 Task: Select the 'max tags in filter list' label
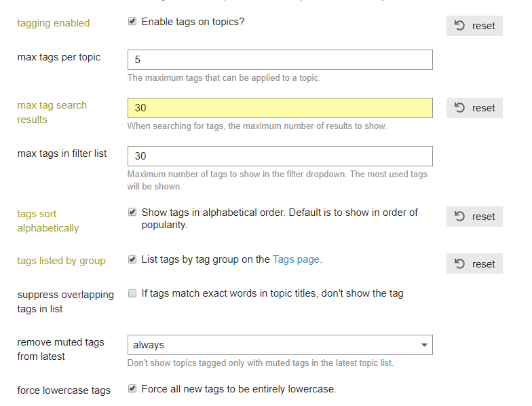coord(62,153)
